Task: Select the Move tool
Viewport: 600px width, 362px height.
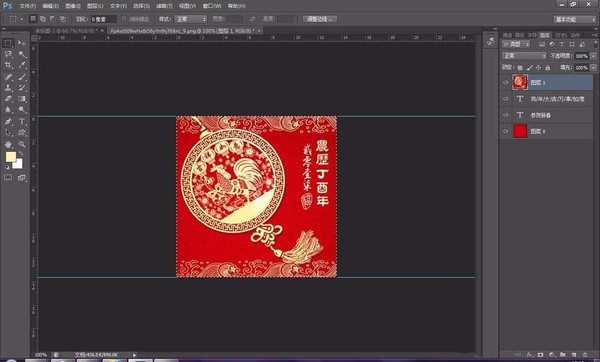Action: 22,43
